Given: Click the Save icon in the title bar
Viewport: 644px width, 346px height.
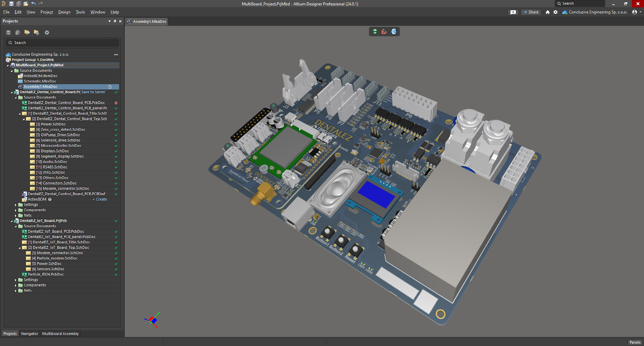Looking at the screenshot, I should coord(11,4).
